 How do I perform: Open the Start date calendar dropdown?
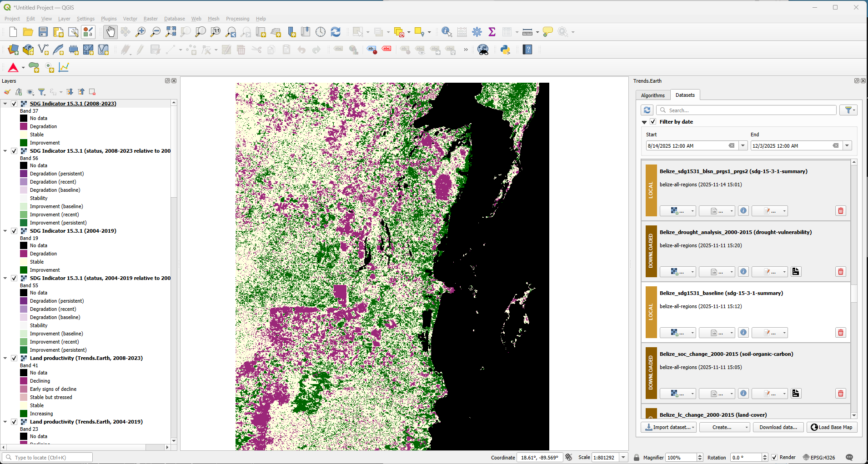pos(743,146)
